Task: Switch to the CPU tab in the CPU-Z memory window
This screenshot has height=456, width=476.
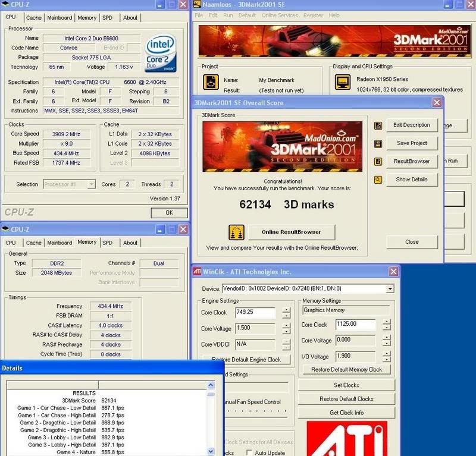Action: pos(11,243)
